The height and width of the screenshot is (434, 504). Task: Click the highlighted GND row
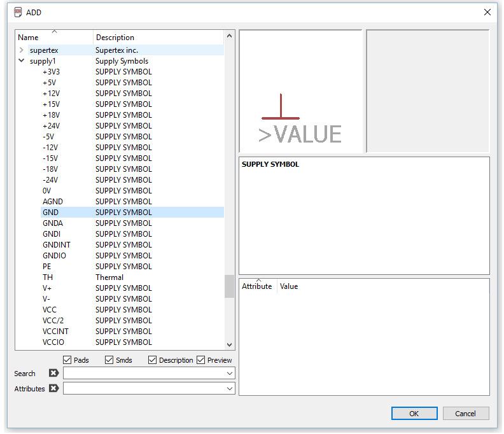pyautogui.click(x=132, y=212)
